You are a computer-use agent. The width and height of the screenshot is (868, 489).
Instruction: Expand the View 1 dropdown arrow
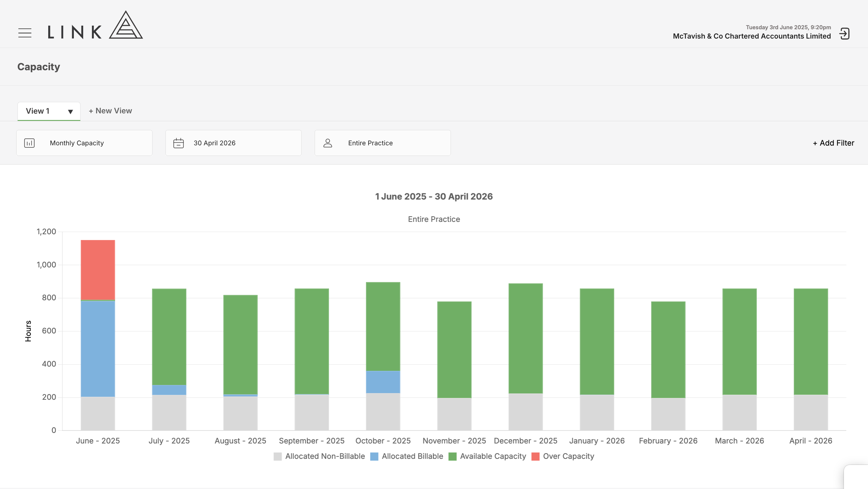[70, 112]
